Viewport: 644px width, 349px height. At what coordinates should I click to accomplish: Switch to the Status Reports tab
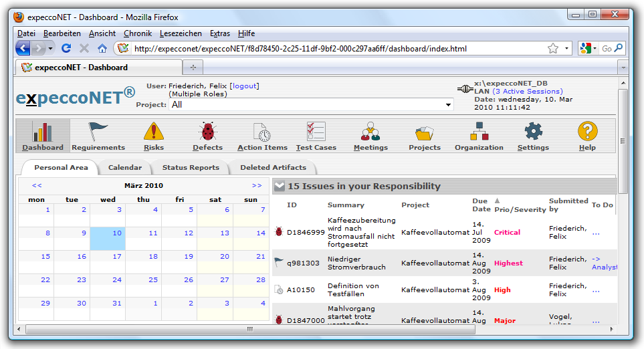(x=191, y=167)
